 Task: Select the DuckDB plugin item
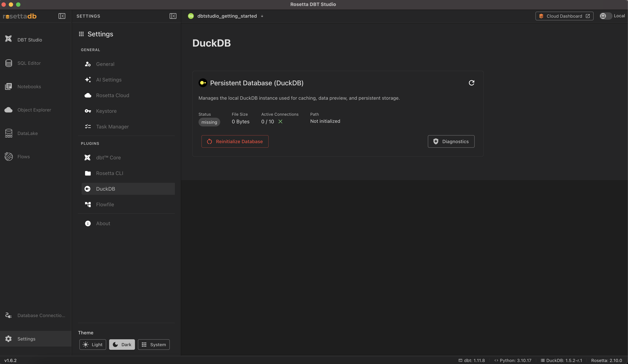coord(128,189)
